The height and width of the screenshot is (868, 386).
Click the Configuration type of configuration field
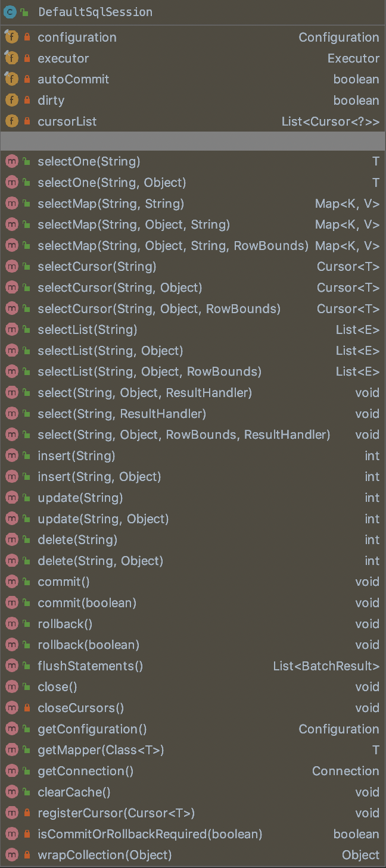click(x=338, y=38)
